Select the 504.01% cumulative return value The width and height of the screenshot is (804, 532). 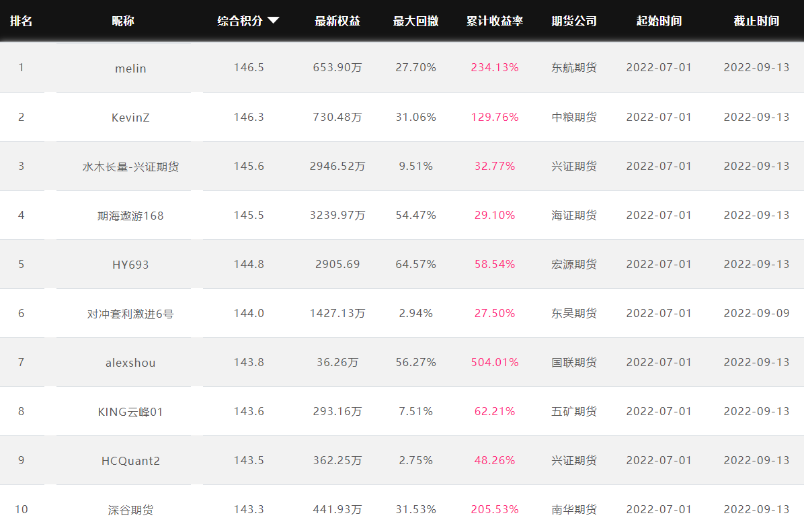click(x=495, y=362)
